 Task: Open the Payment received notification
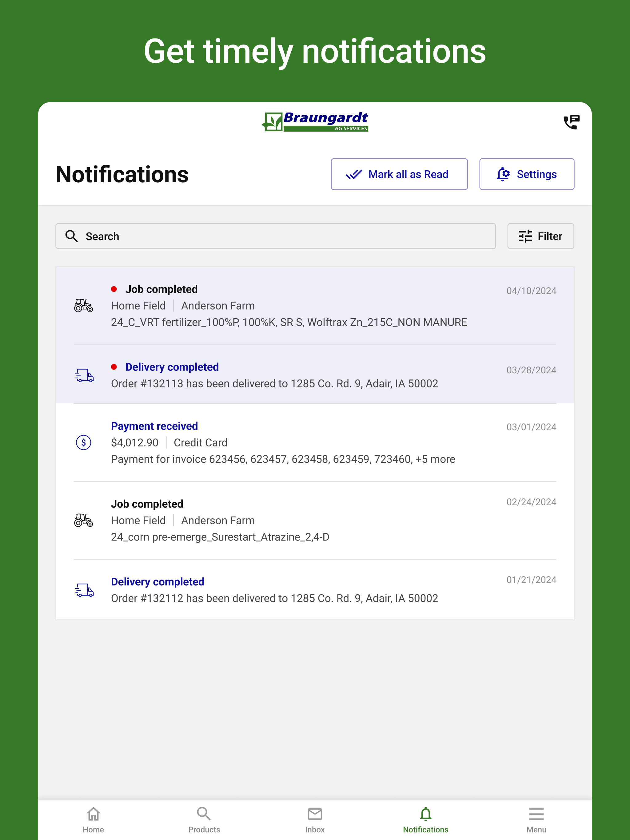coord(315,442)
